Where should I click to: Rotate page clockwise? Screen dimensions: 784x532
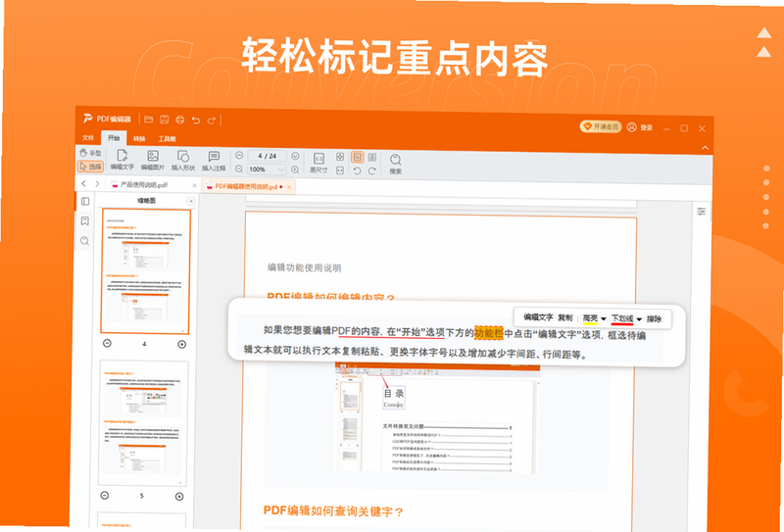click(372, 171)
